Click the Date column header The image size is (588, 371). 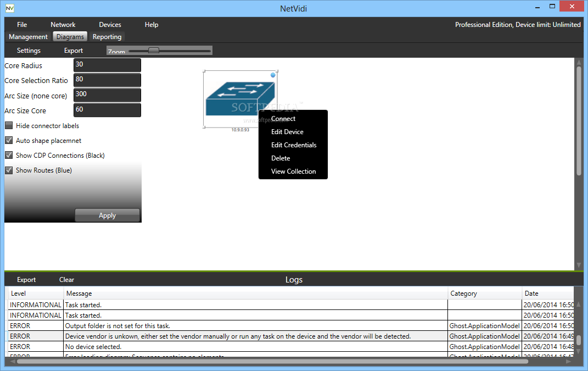pos(548,294)
